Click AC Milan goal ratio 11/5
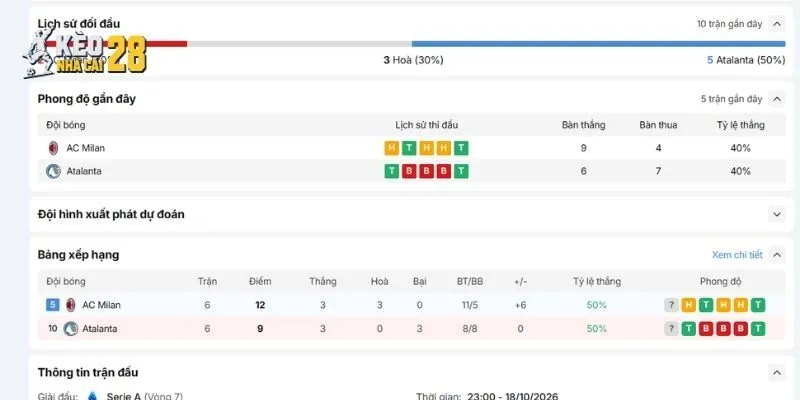 [x=470, y=305]
